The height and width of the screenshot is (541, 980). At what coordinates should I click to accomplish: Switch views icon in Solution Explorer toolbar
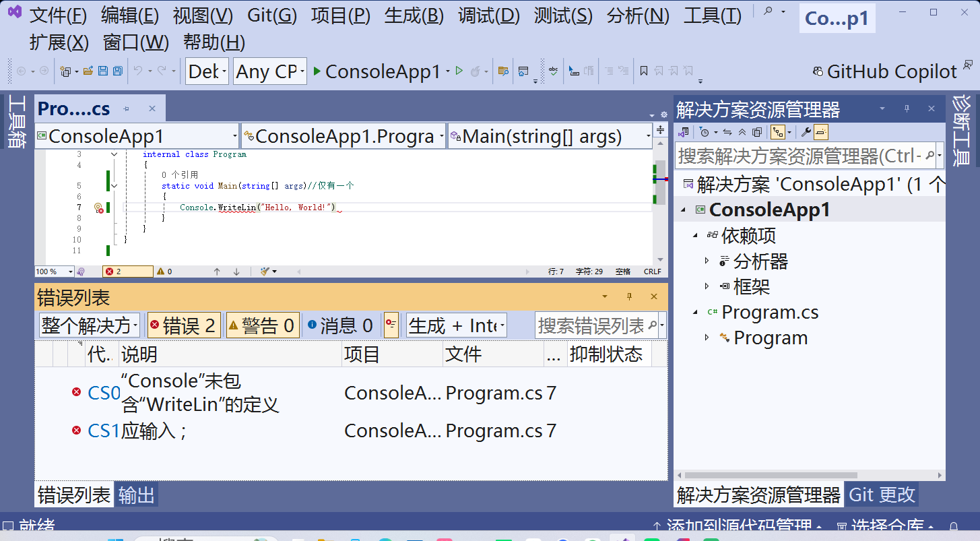pyautogui.click(x=684, y=132)
